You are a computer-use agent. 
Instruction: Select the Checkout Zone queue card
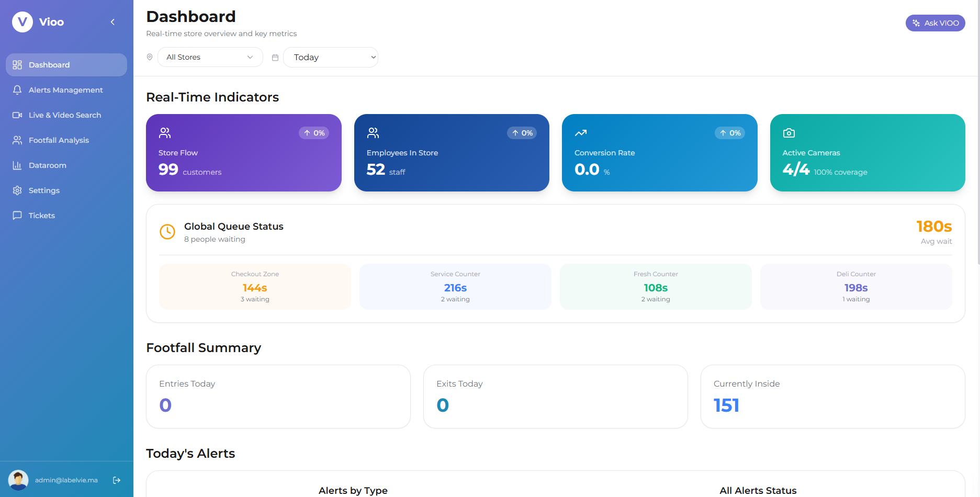[x=255, y=286]
